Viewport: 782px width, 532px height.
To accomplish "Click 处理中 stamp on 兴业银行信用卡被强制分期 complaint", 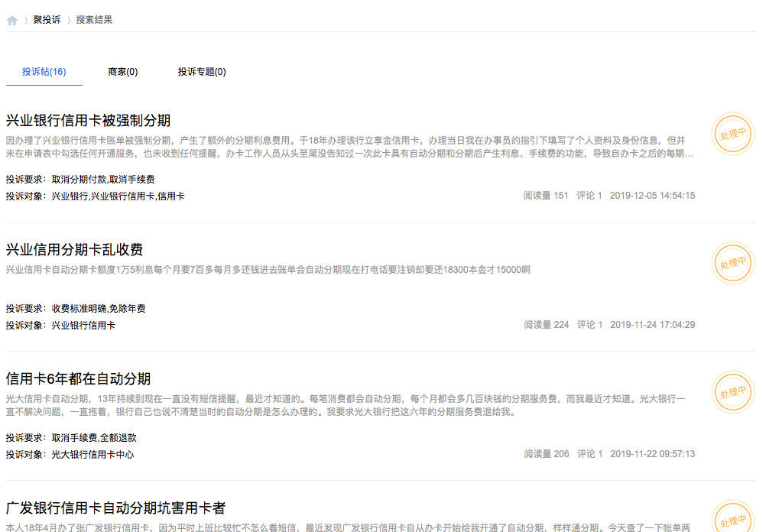I will pos(732,134).
